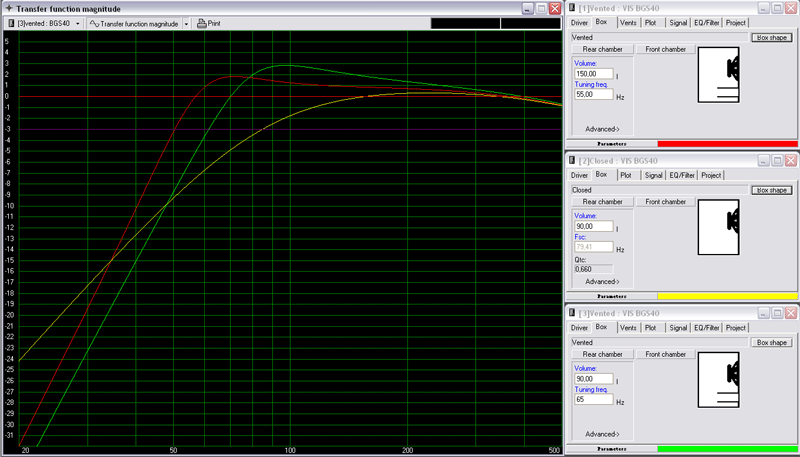Click Volume field in [2]Closed window
Screen dimensions: 800x457
[x=593, y=226]
